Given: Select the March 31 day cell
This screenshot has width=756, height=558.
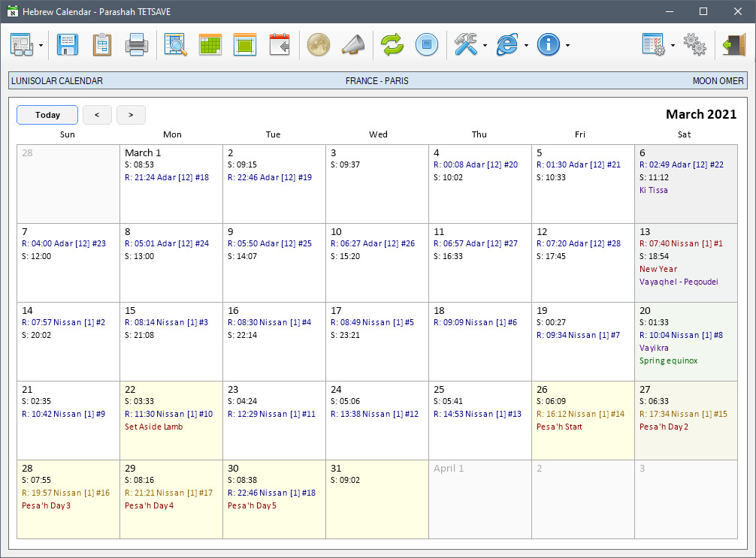Looking at the screenshot, I should click(377, 499).
